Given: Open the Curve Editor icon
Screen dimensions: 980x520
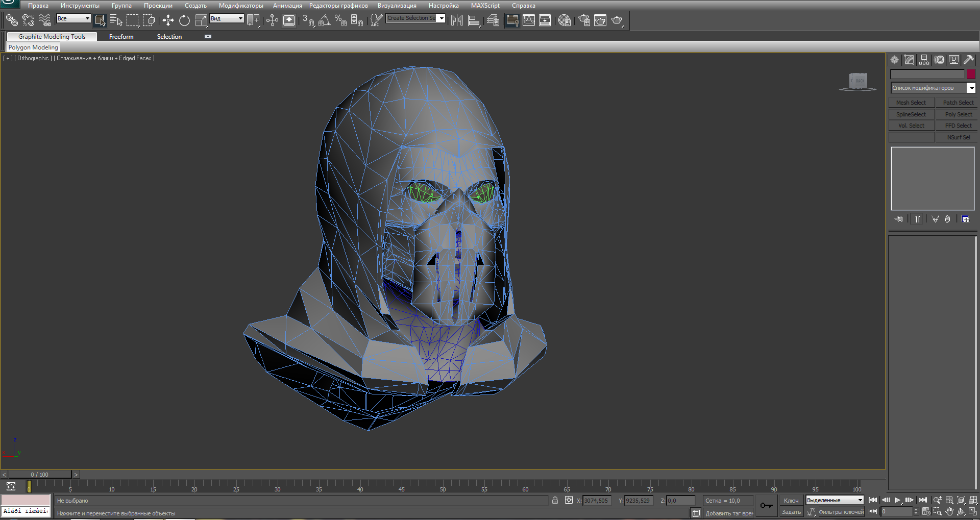Looking at the screenshot, I should (529, 20).
